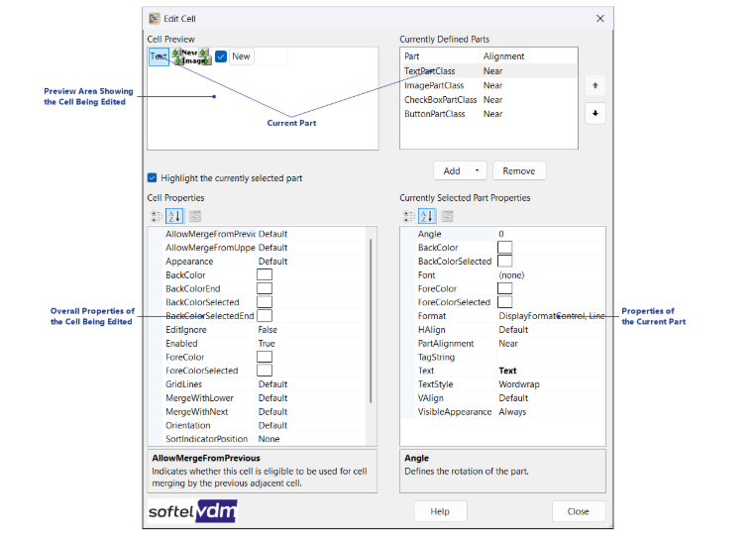Close the Edit Cell dialog window
The width and height of the screenshot is (756, 536).
click(600, 18)
